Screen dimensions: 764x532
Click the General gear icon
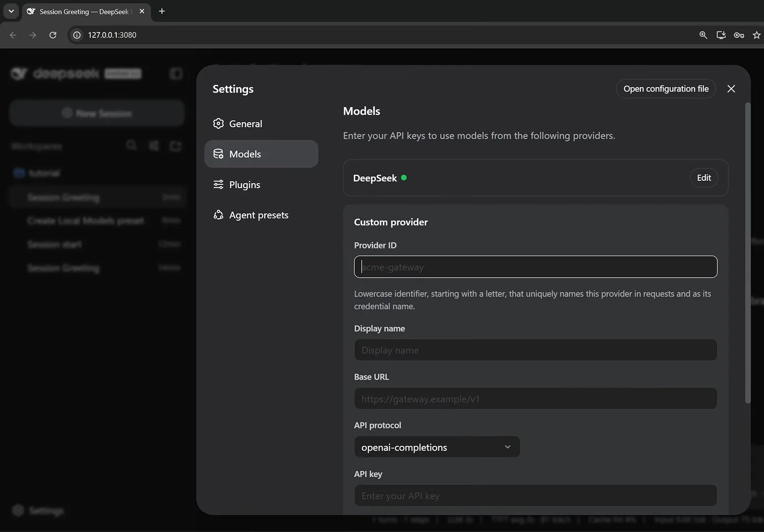tap(218, 124)
